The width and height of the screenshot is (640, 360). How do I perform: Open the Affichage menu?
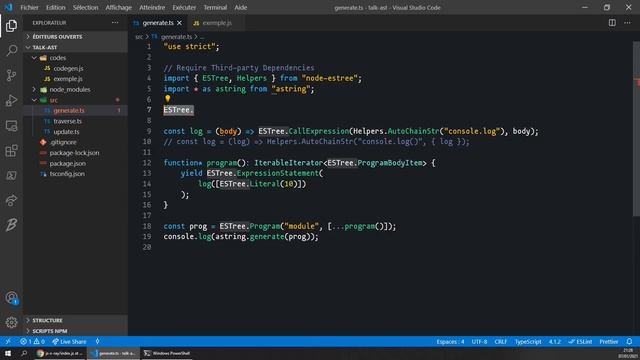[118, 7]
